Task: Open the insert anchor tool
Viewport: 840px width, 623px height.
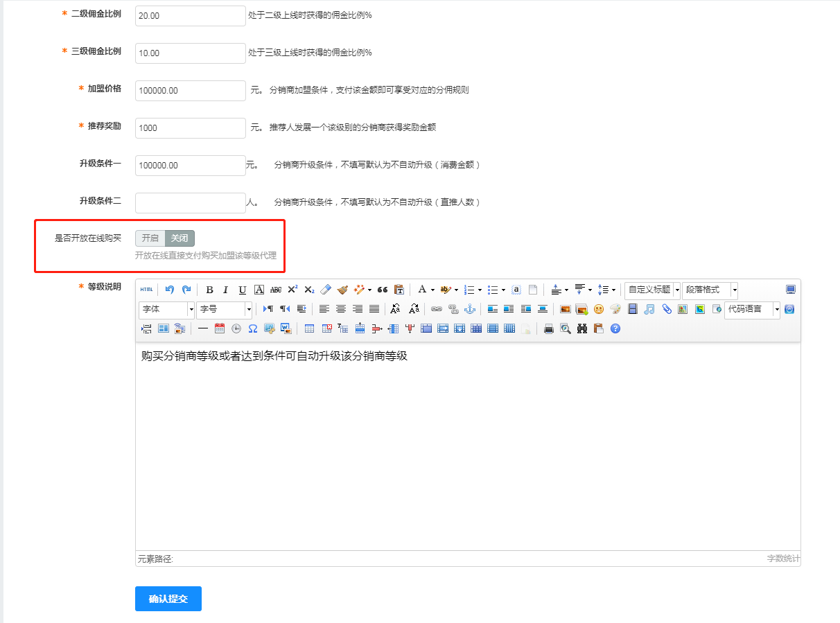Action: 471,309
